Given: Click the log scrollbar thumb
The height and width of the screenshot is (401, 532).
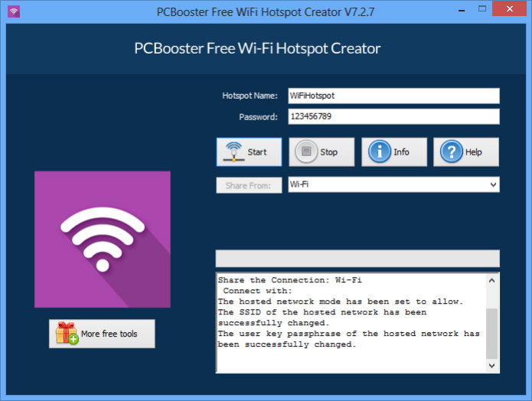Looking at the screenshot, I should point(492,334).
